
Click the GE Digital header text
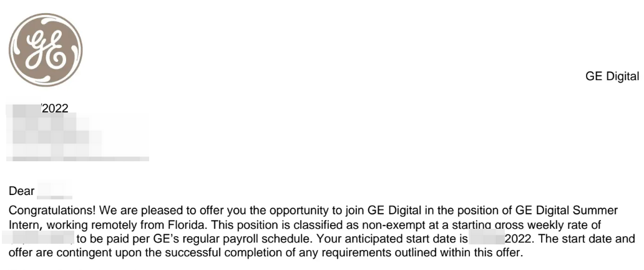[x=612, y=76]
